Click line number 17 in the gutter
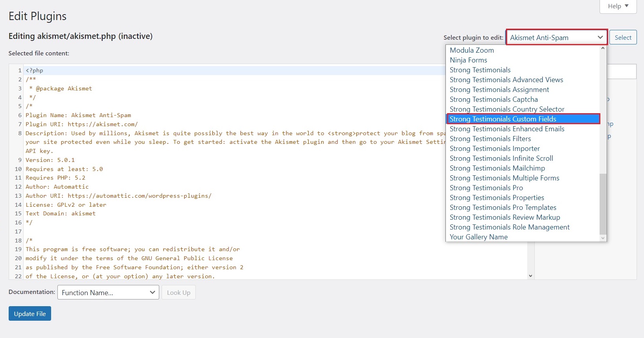Image resolution: width=644 pixels, height=338 pixels. click(x=18, y=231)
